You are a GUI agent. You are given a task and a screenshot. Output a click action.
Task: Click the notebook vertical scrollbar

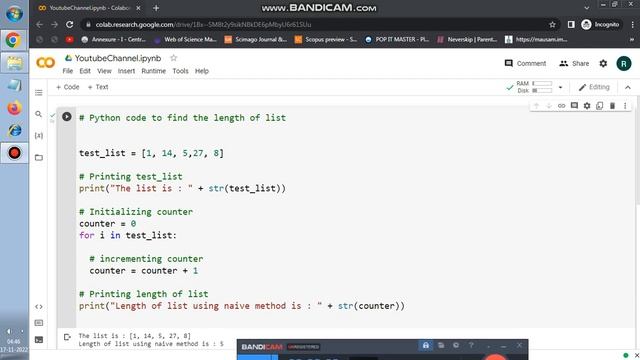[x=638, y=151]
